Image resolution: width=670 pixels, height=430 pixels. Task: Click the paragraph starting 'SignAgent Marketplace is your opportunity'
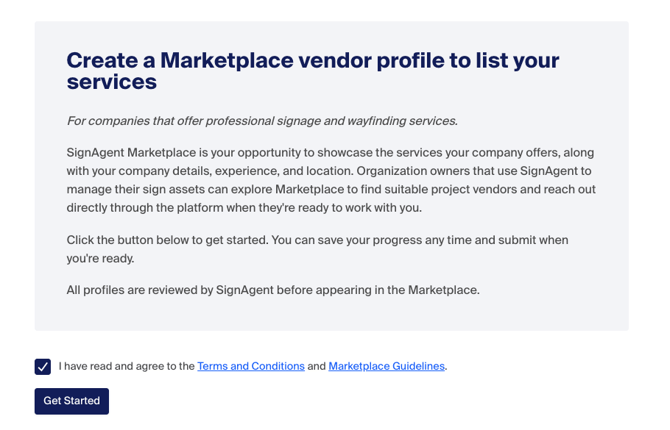pyautogui.click(x=330, y=180)
